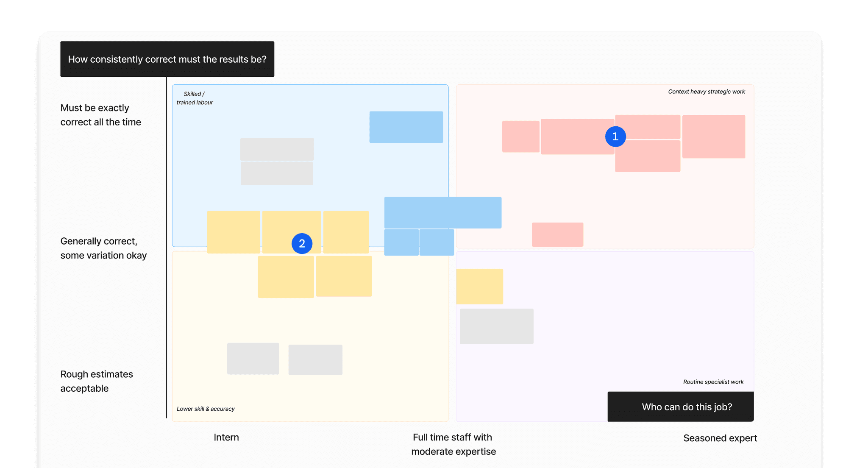Click the 'Skilled / trained labour' quadrant label
The image size is (868, 468).
[x=195, y=98]
